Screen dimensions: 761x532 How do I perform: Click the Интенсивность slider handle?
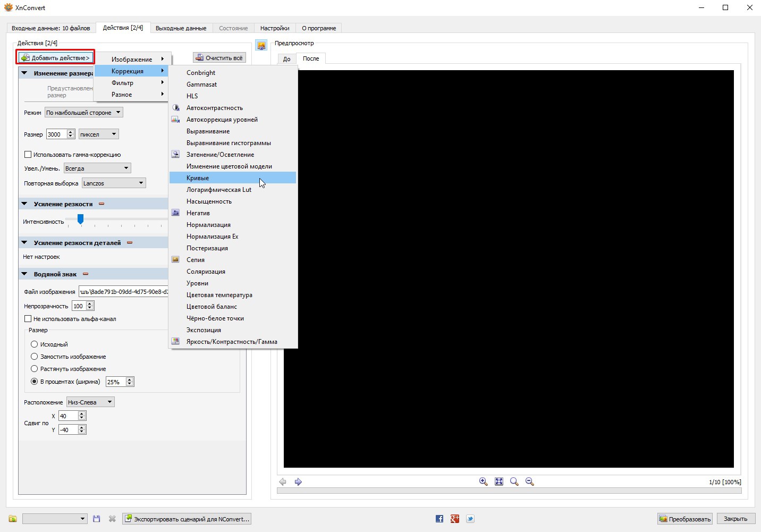point(80,219)
